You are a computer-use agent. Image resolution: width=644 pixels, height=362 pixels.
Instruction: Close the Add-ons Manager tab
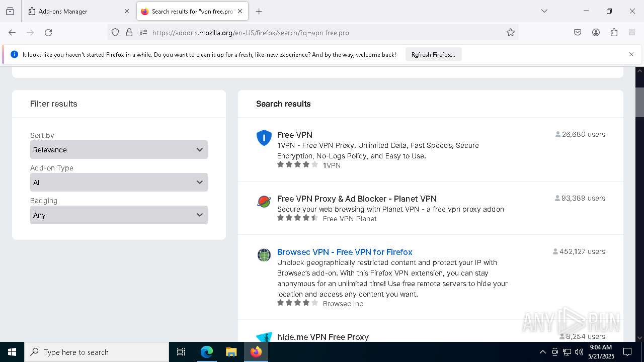(x=126, y=11)
